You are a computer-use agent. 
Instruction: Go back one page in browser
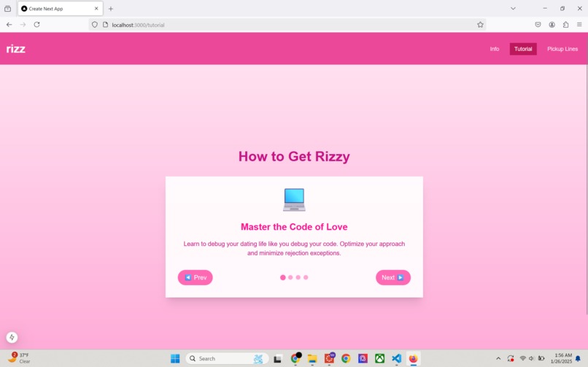coord(9,25)
